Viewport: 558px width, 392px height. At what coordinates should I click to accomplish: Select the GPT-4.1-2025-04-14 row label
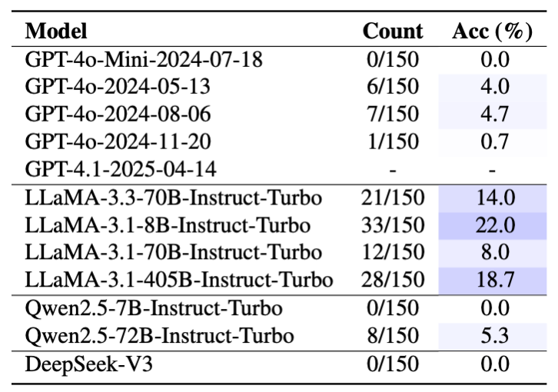[121, 169]
